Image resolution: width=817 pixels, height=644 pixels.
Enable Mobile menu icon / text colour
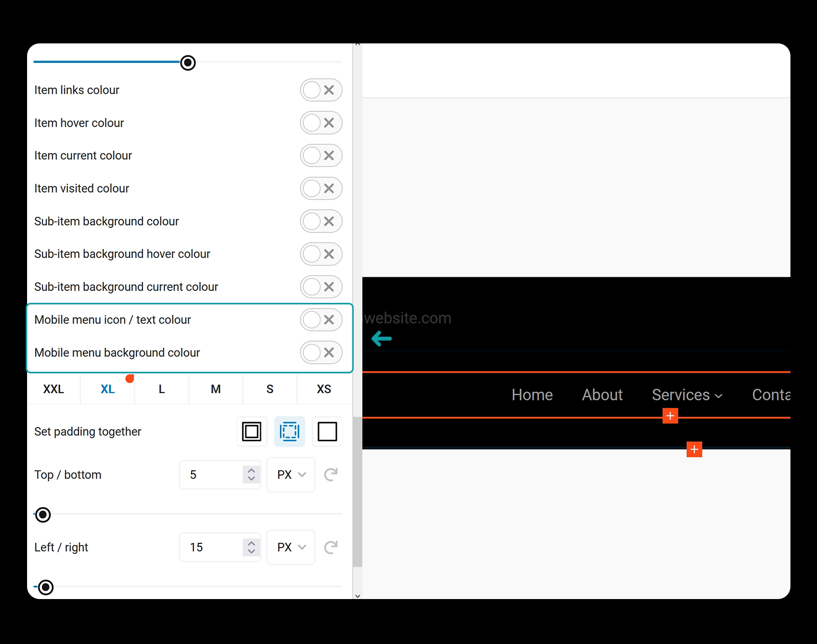[321, 320]
